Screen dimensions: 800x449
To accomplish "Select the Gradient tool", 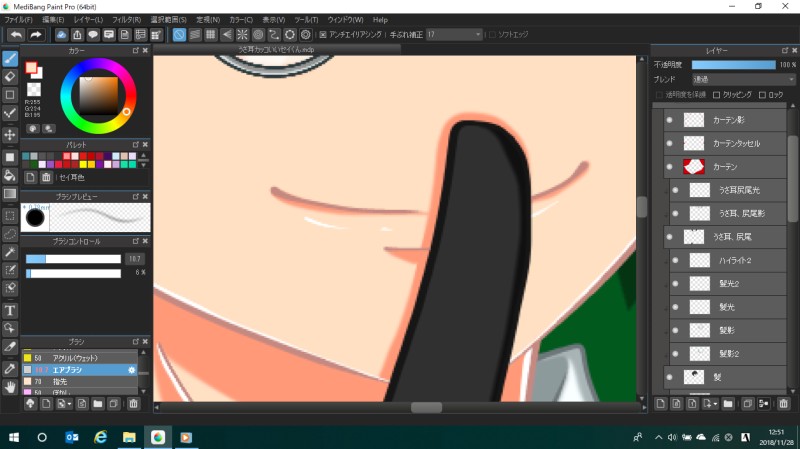I will [10, 194].
